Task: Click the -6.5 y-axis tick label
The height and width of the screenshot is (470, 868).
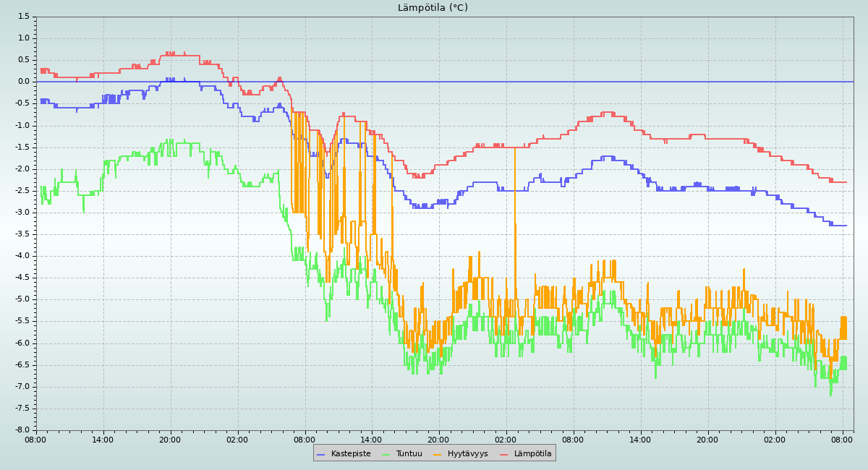Action: click(22, 364)
